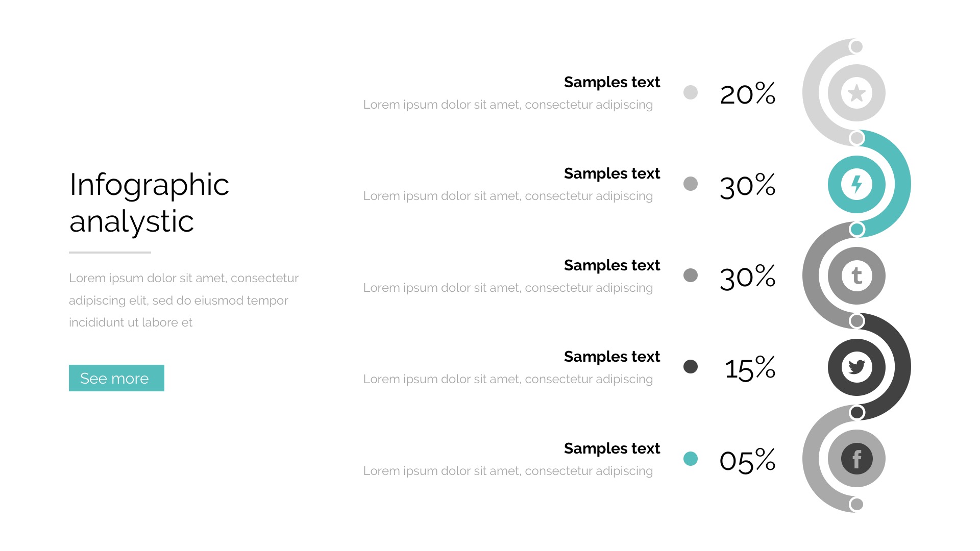This screenshot has height=551, width=980.
Task: Click the paragraph under the Infographic analystic title
Action: 183,300
